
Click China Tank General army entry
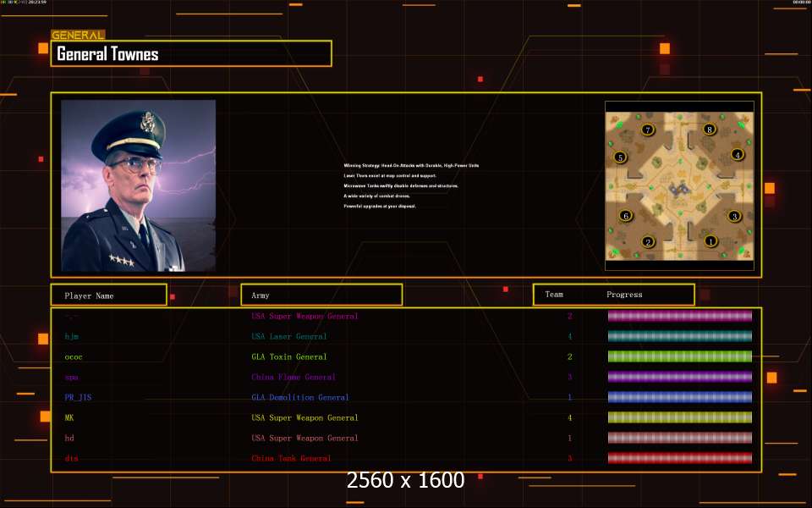[291, 458]
